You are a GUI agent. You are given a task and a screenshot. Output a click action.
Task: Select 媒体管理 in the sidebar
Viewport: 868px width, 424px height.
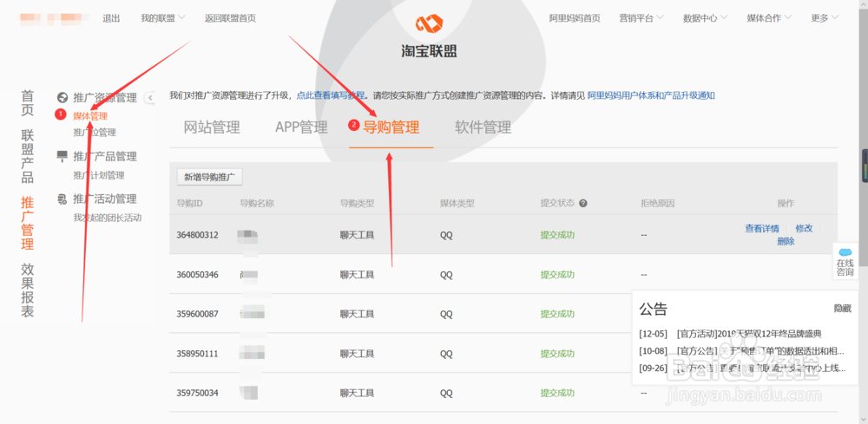90,116
